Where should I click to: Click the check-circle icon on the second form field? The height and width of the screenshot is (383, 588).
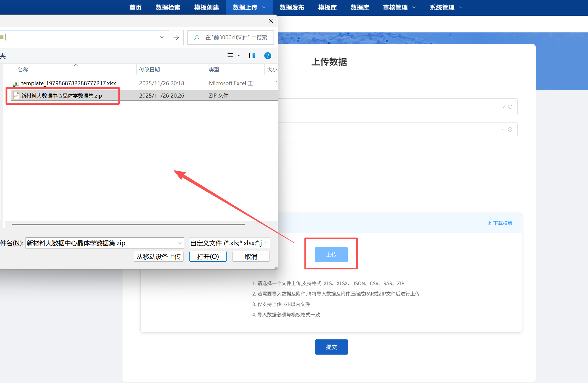(x=510, y=129)
